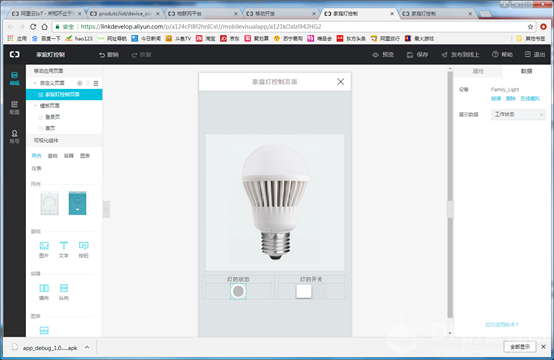
Task: Click 退出 exit in the top bar
Action: click(535, 54)
